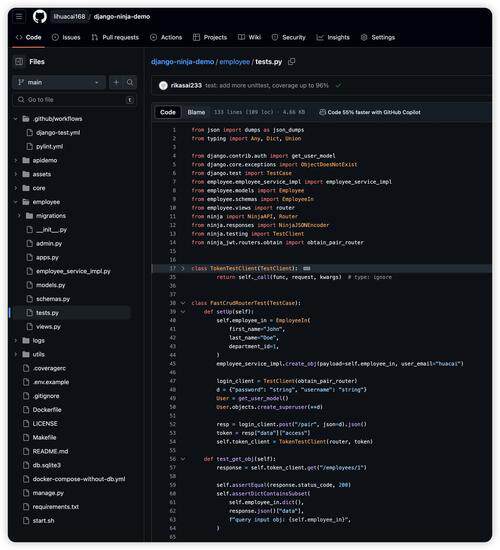Open the Issues tab

(x=66, y=38)
